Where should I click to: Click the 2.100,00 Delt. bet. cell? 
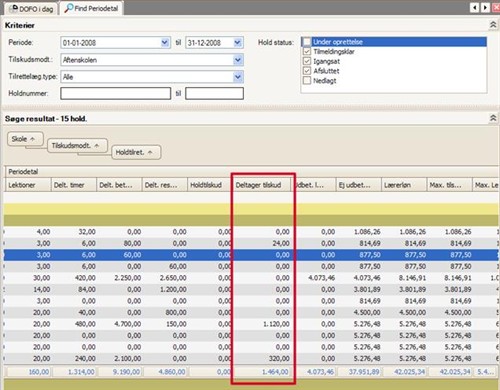click(x=119, y=359)
